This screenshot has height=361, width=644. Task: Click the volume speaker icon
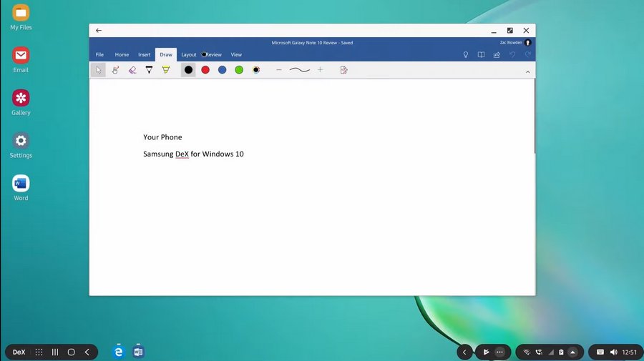614,352
